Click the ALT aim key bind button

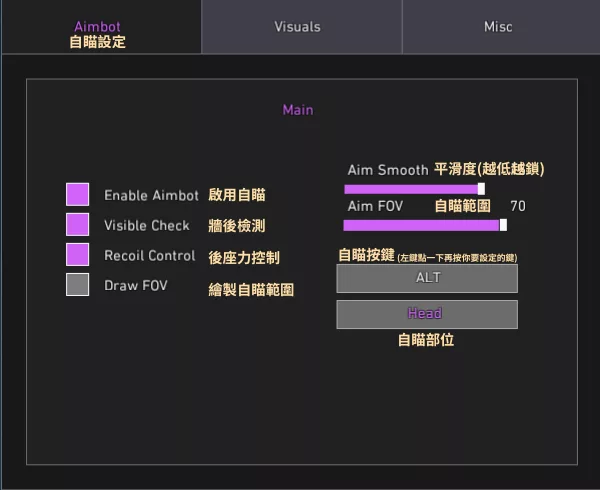(427, 278)
